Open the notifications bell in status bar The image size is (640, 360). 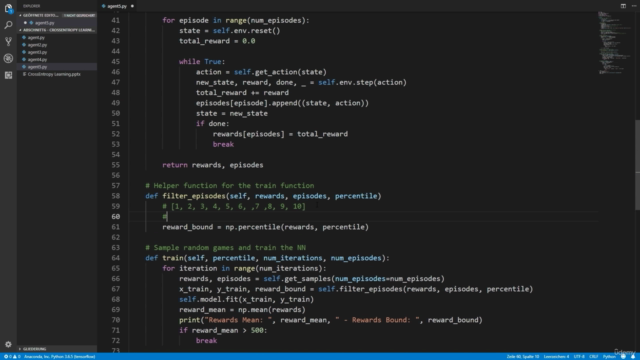tap(633, 356)
